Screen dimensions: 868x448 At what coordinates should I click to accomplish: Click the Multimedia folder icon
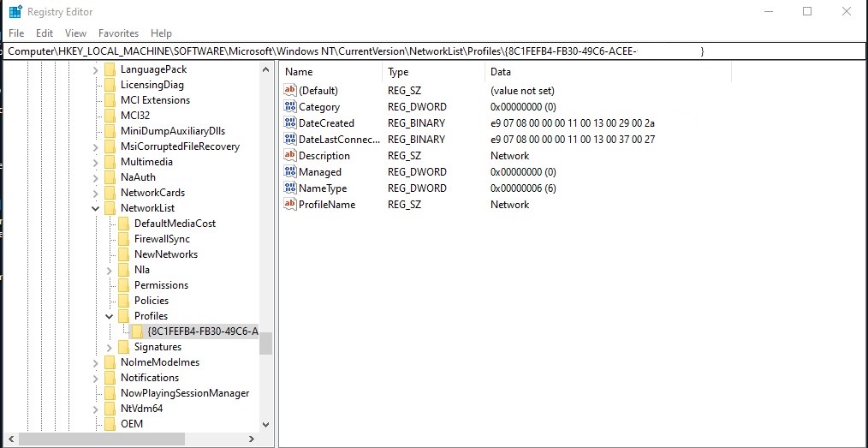tap(110, 162)
